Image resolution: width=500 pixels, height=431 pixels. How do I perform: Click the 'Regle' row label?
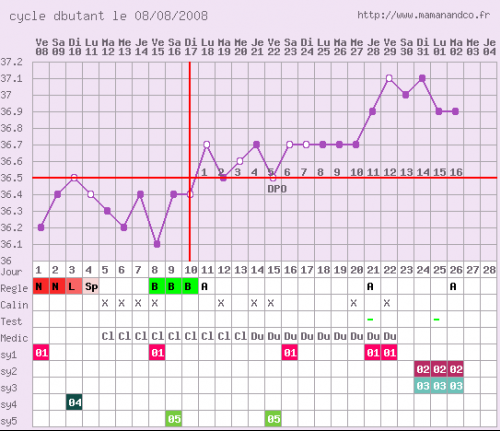click(x=14, y=288)
